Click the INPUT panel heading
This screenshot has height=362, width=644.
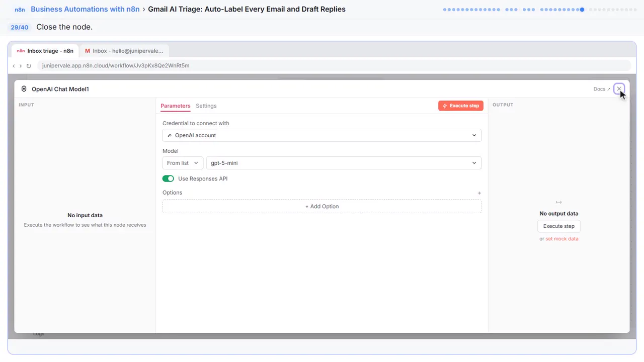(x=27, y=105)
